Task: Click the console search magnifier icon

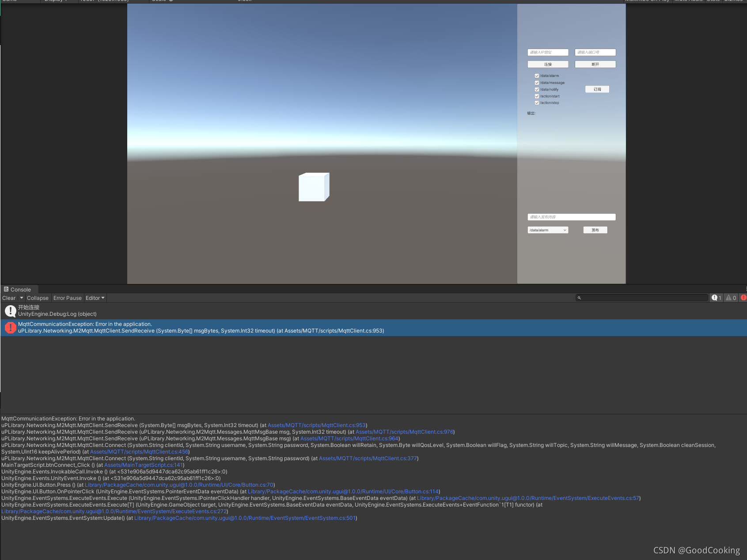Action: tap(579, 298)
